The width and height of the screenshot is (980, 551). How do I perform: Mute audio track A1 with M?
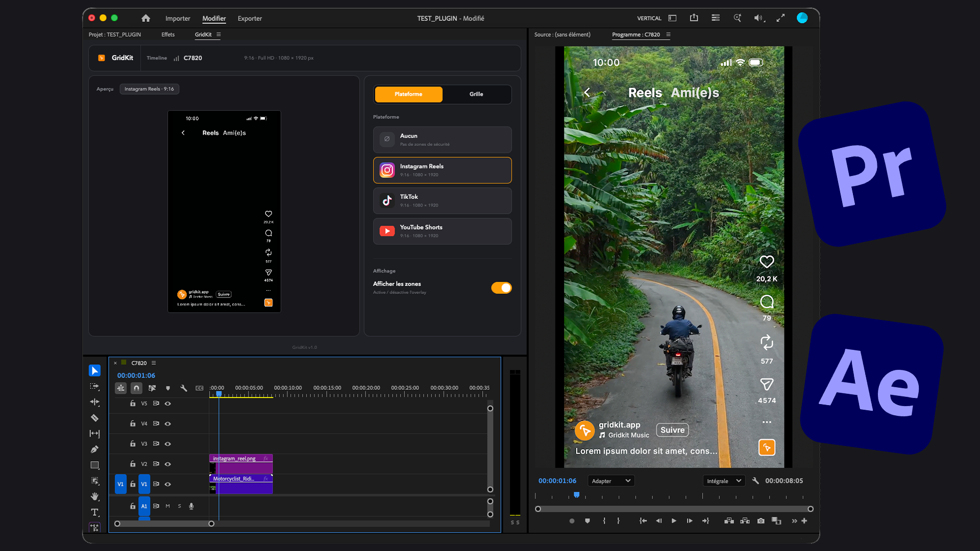tap(167, 506)
